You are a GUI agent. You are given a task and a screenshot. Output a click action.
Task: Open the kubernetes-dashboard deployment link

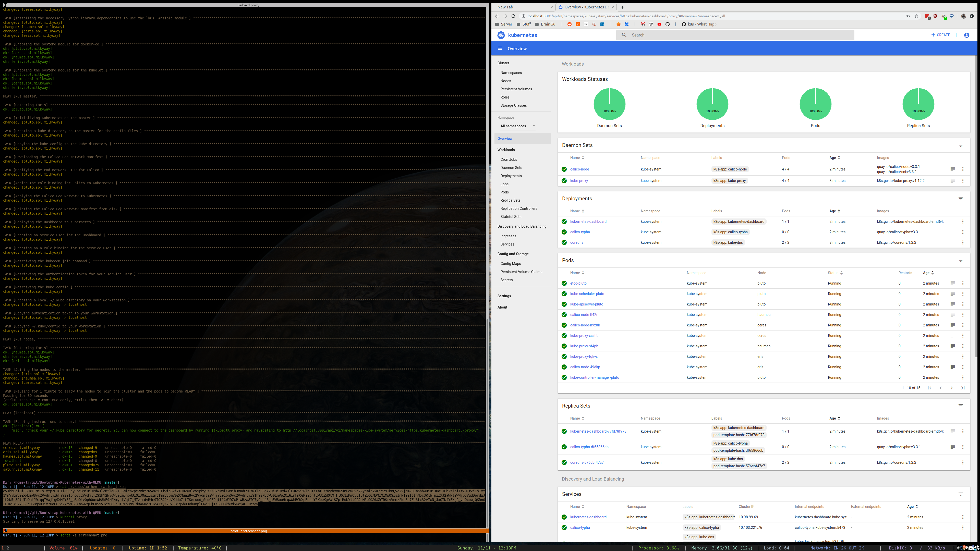coord(588,222)
